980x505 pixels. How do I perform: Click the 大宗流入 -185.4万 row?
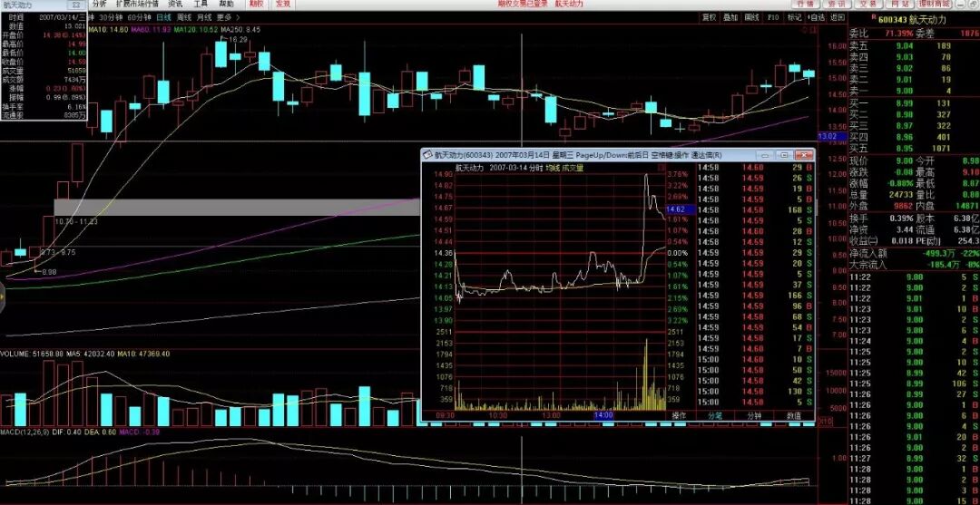[x=913, y=264]
